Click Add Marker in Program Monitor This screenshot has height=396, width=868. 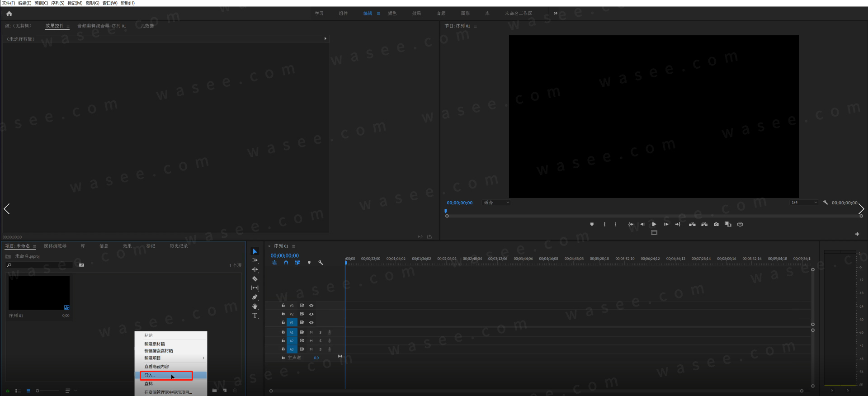(592, 224)
